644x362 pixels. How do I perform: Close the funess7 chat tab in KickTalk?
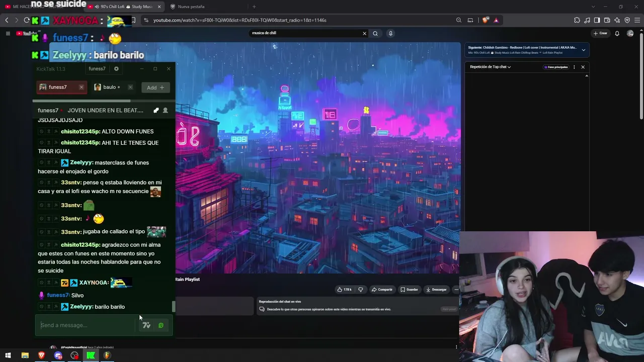point(81,87)
